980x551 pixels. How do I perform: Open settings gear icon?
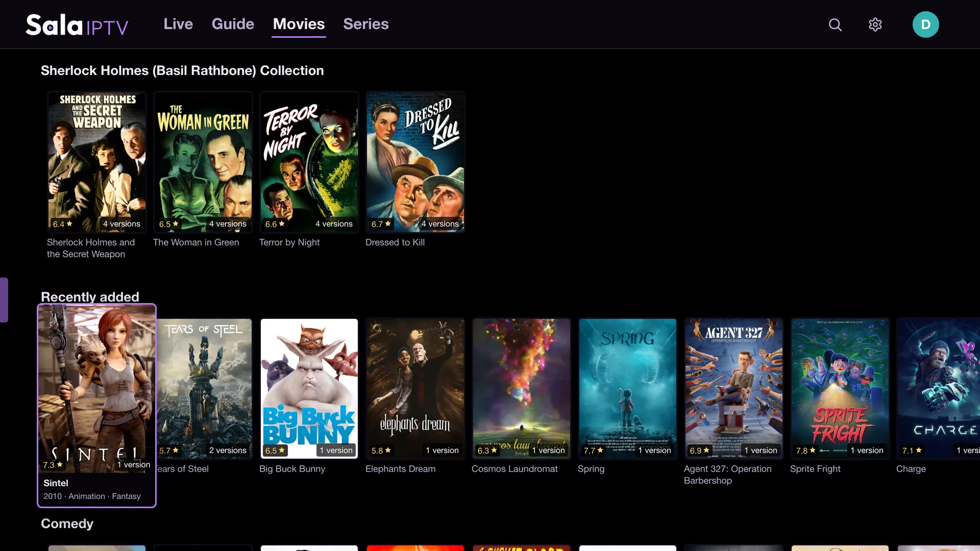(875, 24)
